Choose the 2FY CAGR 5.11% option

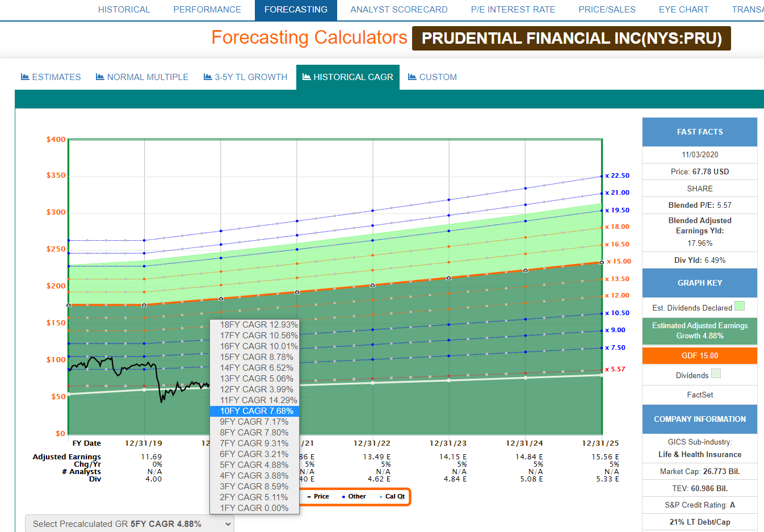click(255, 497)
